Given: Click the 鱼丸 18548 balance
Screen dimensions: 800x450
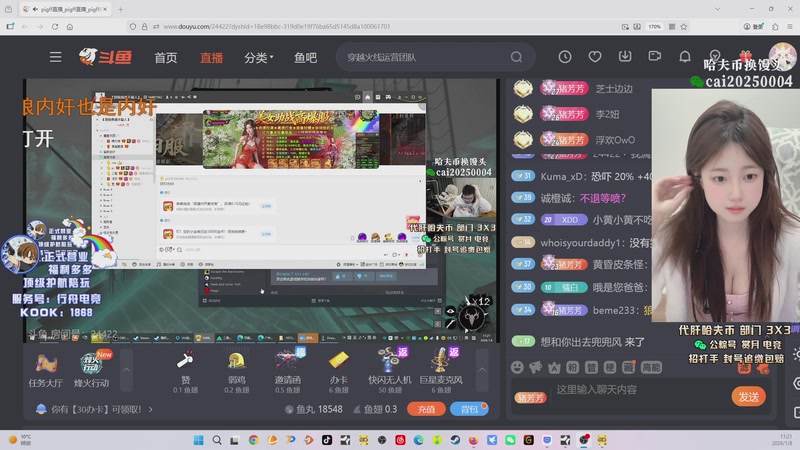Looking at the screenshot, I should [314, 409].
